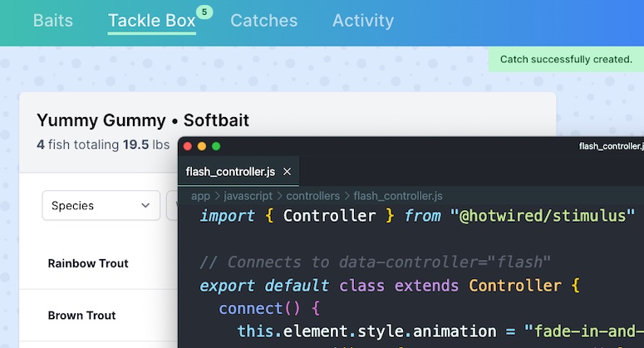The height and width of the screenshot is (348, 644).
Task: Click the 'app' breadcrumb segment
Action: coord(200,196)
